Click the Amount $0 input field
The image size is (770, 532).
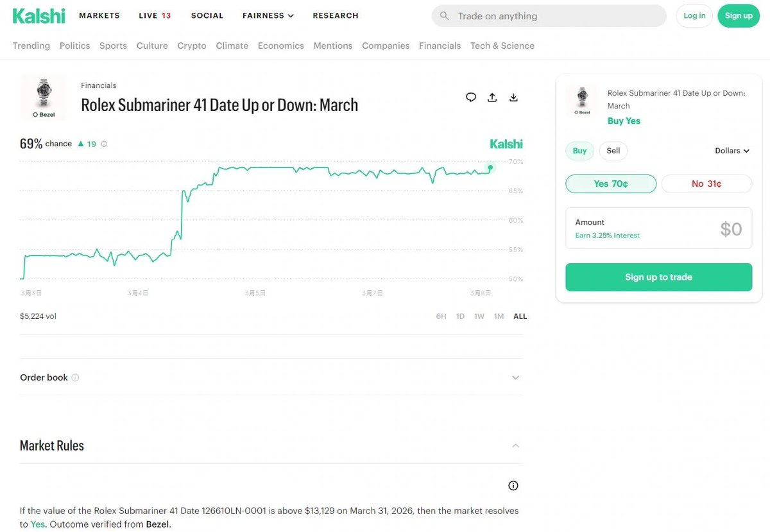click(658, 228)
